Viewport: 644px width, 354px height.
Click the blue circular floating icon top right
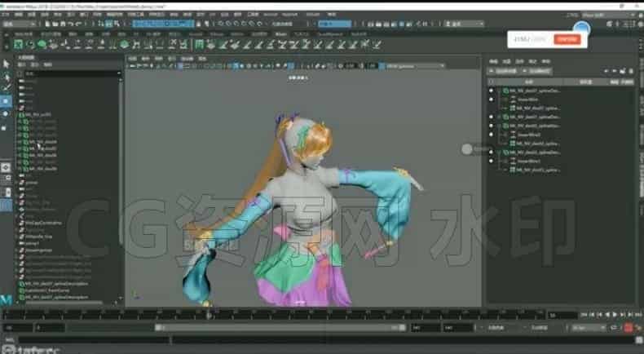coord(581,28)
